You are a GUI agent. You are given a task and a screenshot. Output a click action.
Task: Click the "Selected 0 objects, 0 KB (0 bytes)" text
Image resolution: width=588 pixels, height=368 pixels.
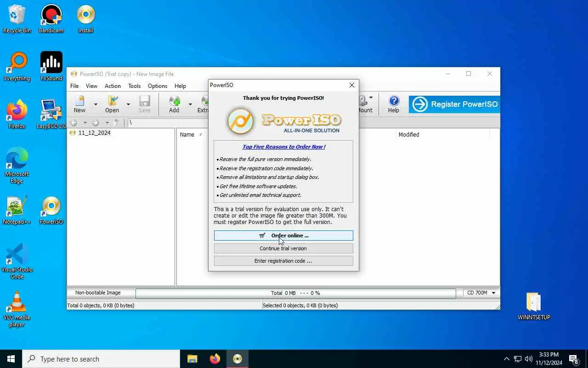coord(300,305)
